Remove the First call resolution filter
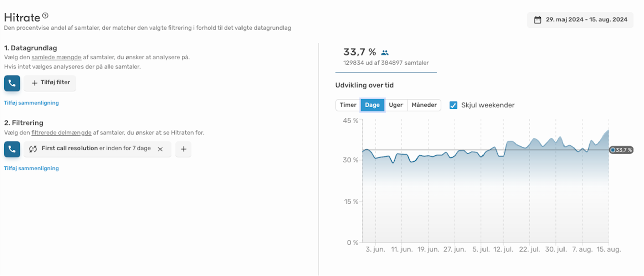The height and width of the screenshot is (276, 644). (x=160, y=149)
